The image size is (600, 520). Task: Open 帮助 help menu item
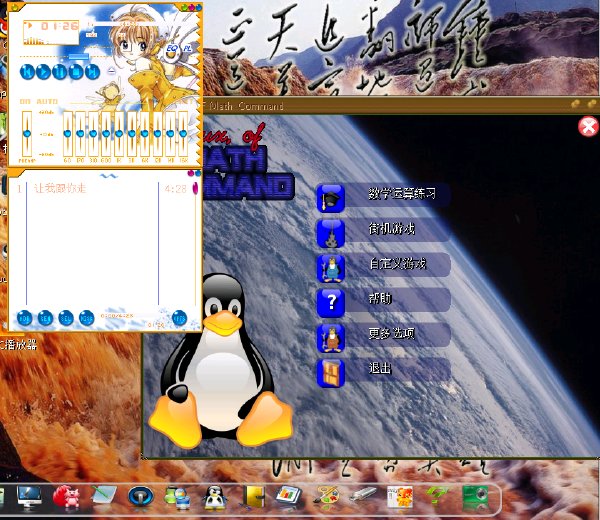click(x=383, y=302)
